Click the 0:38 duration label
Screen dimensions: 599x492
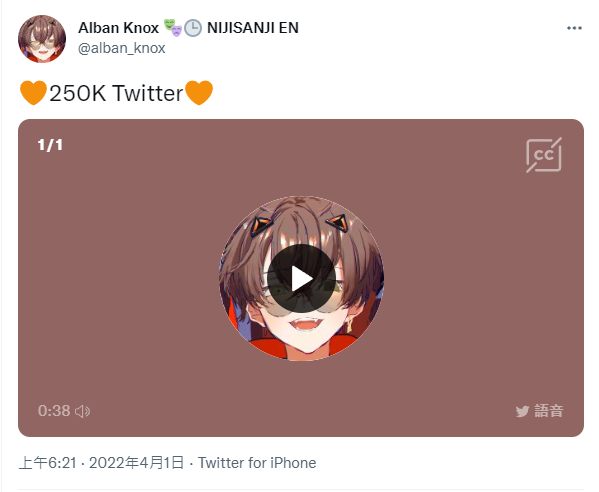[54, 411]
